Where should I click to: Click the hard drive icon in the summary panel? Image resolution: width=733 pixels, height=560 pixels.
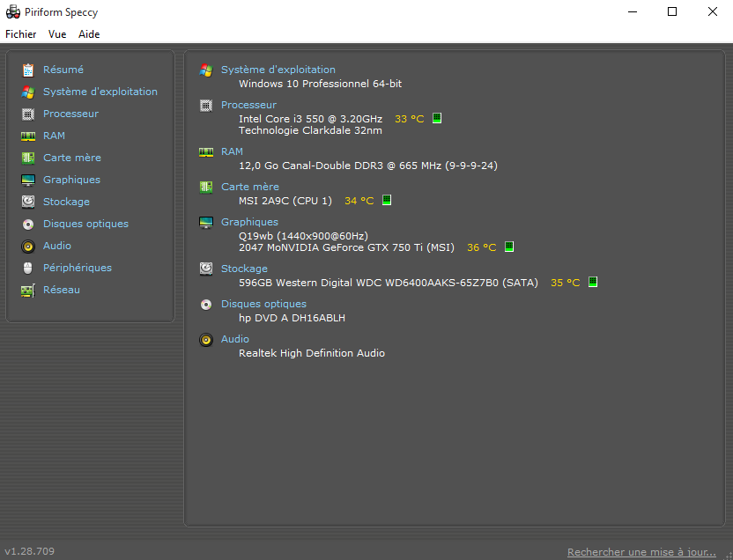[206, 269]
